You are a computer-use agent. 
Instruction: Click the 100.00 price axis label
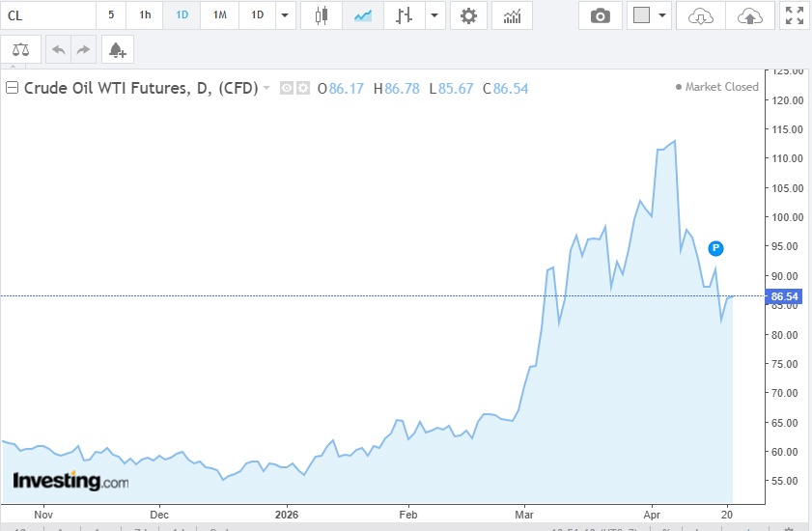point(787,217)
